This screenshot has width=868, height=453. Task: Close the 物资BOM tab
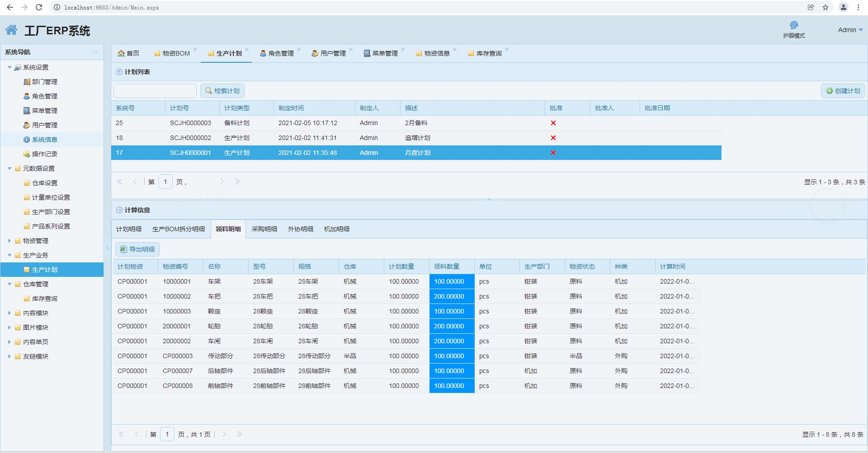click(195, 50)
